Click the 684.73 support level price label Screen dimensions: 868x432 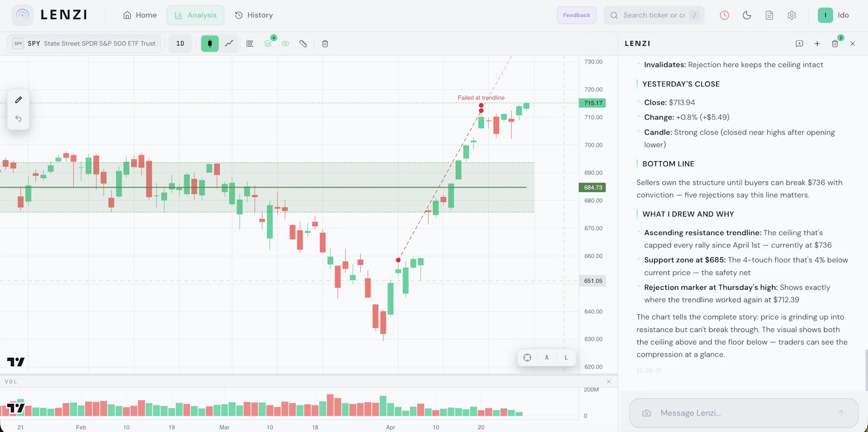tap(593, 188)
